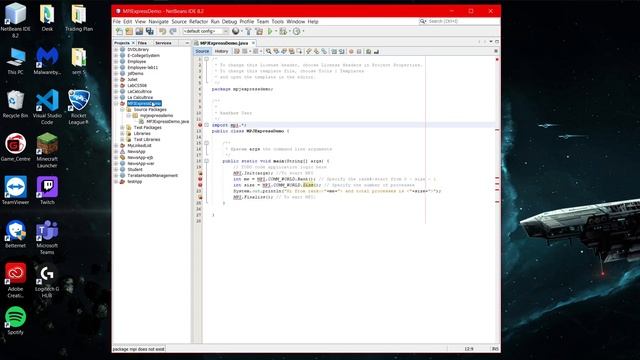Screen dimensions: 640x360
Task: Close the Projects panel tab
Action: (133, 43)
